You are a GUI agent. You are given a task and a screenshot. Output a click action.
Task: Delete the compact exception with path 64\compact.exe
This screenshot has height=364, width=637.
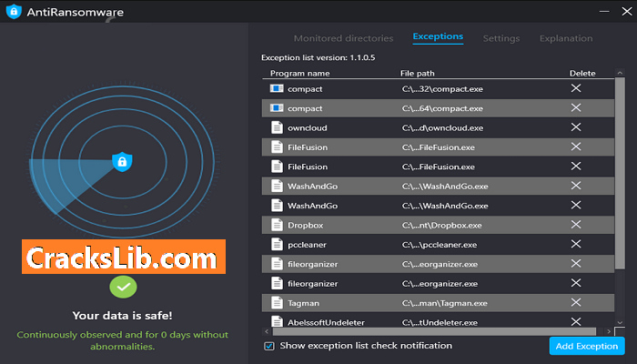click(x=576, y=107)
